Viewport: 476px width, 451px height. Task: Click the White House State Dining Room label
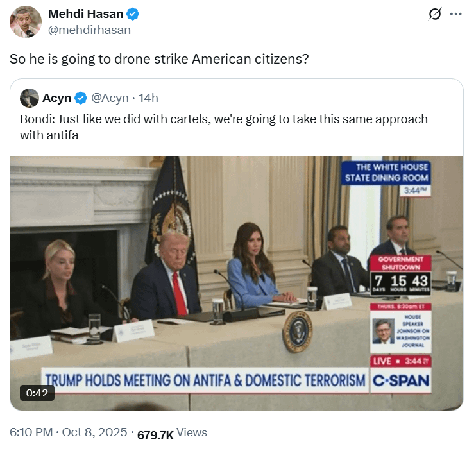[386, 173]
